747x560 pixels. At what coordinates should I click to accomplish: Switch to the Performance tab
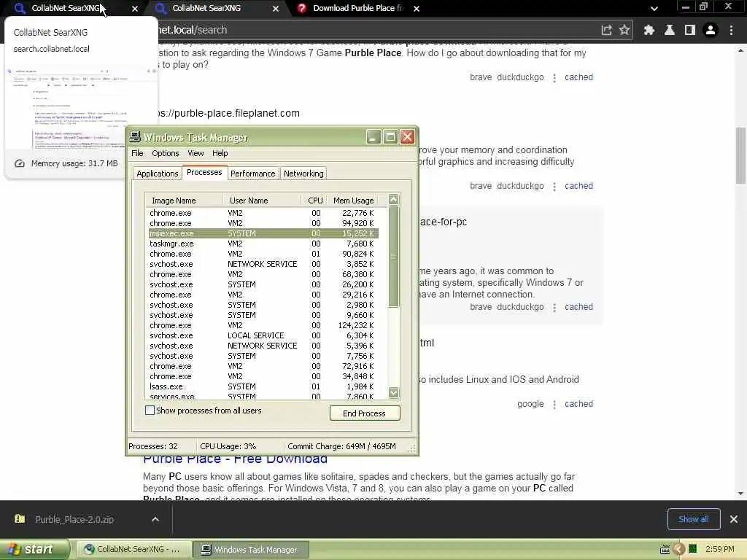pos(252,174)
